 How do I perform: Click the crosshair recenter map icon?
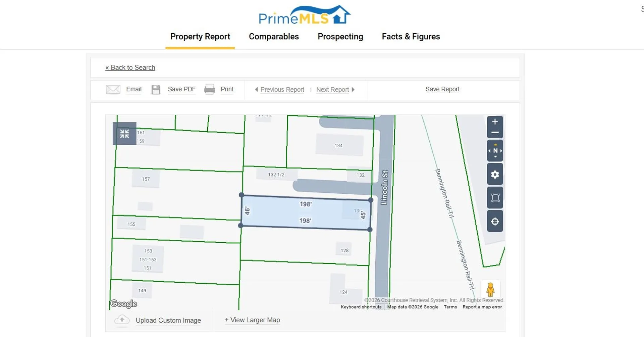[x=495, y=222]
